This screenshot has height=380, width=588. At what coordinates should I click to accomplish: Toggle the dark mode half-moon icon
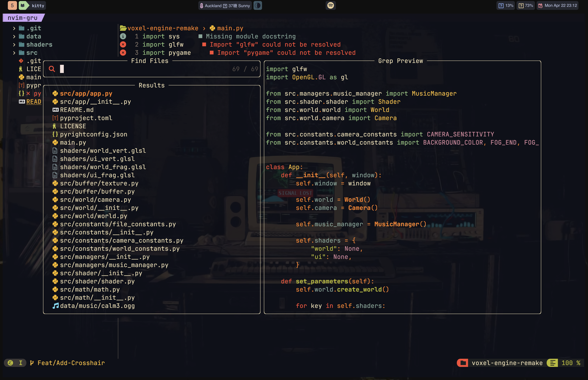click(258, 5)
